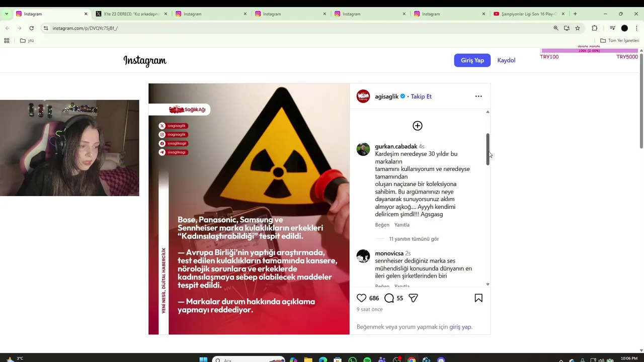Open the ytü bookmark folder

click(x=27, y=41)
